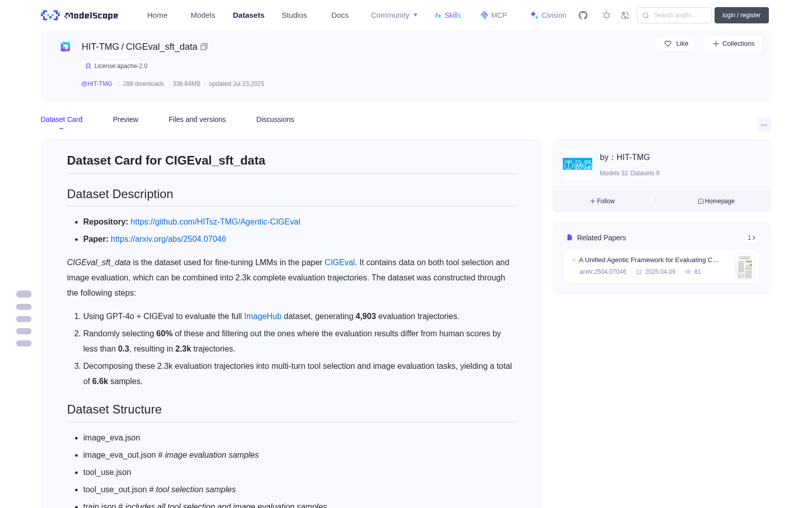
Task: Click the @HIT-TMG owner link
Action: click(x=97, y=84)
